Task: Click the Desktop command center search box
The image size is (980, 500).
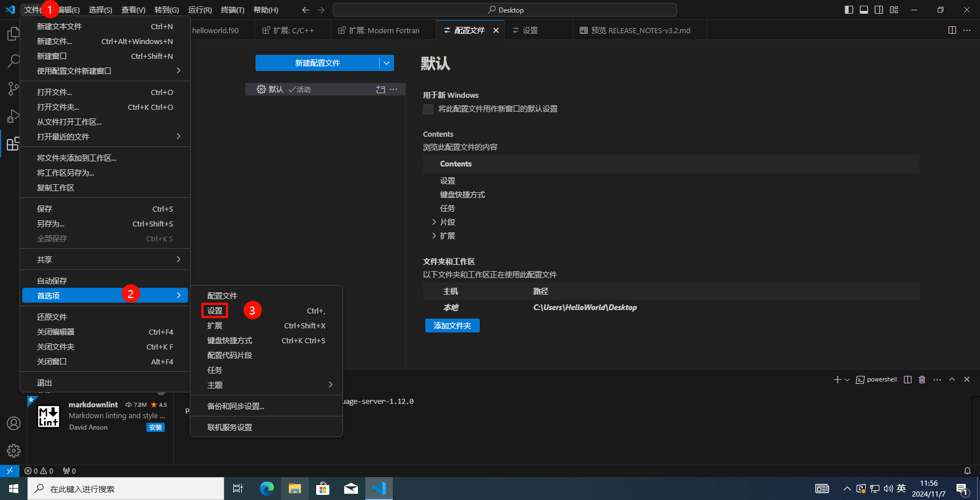Action: tap(504, 10)
